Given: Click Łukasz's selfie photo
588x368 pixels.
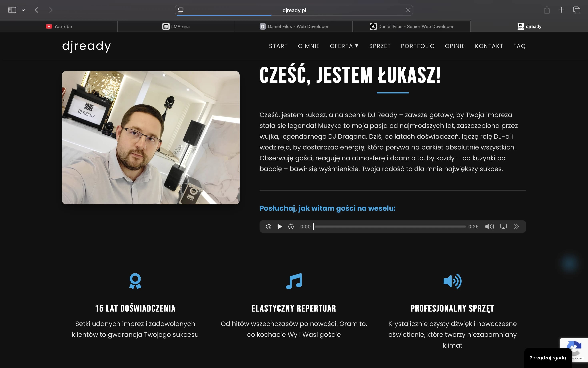Looking at the screenshot, I should coord(151,137).
